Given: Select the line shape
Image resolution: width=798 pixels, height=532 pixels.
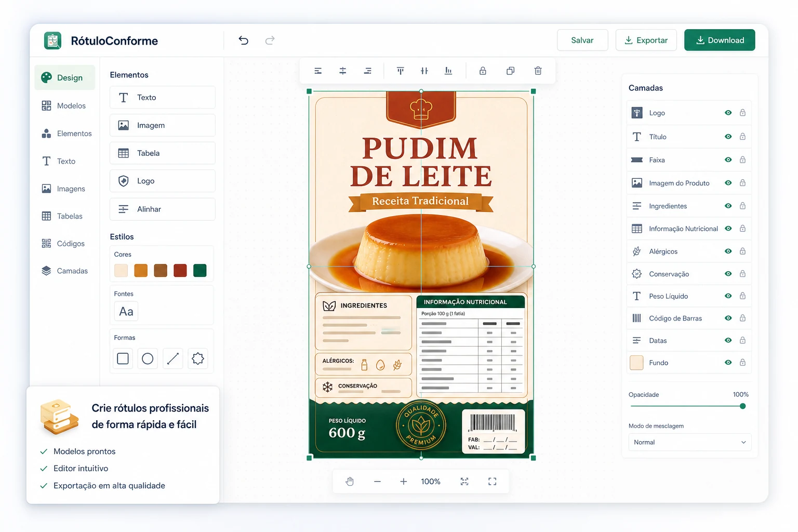Looking at the screenshot, I should (173, 358).
